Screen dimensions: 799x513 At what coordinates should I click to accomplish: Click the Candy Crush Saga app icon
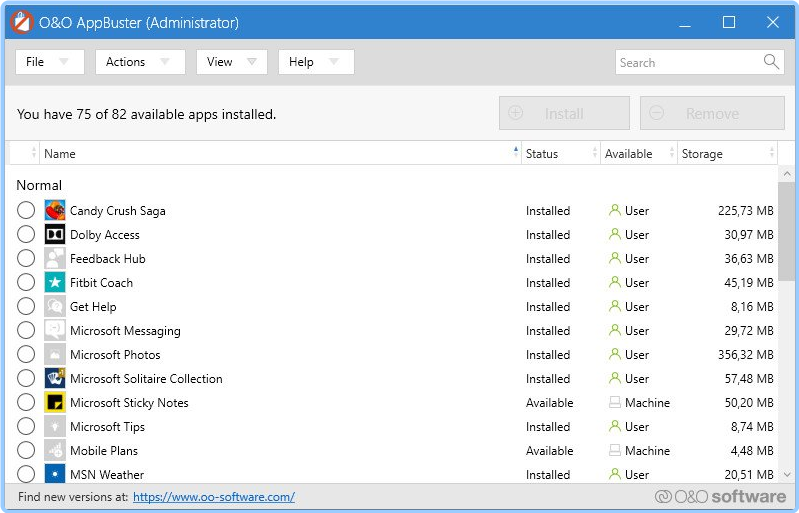click(x=55, y=211)
